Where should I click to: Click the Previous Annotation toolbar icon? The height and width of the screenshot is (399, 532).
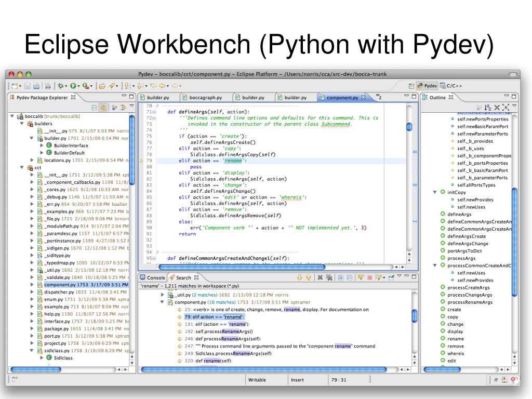point(140,86)
